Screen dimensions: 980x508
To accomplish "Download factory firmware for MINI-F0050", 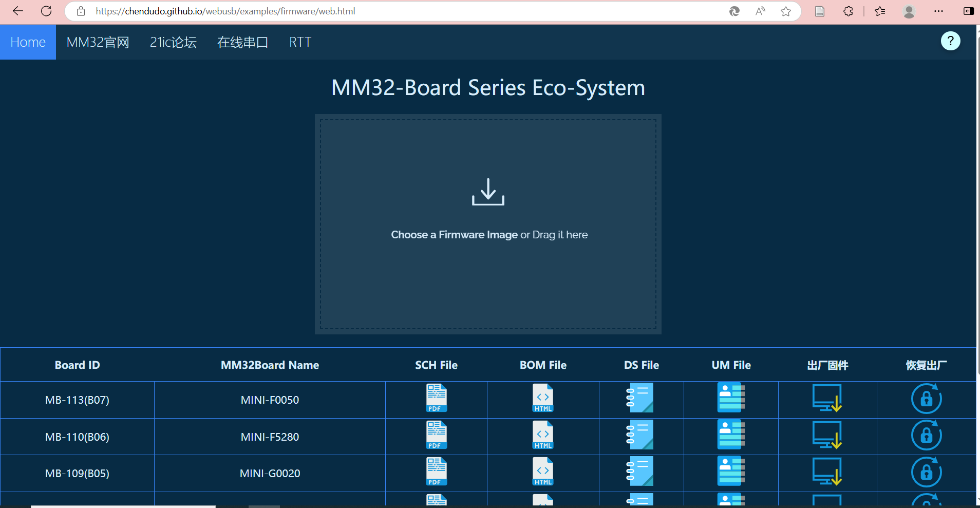I will pos(827,398).
